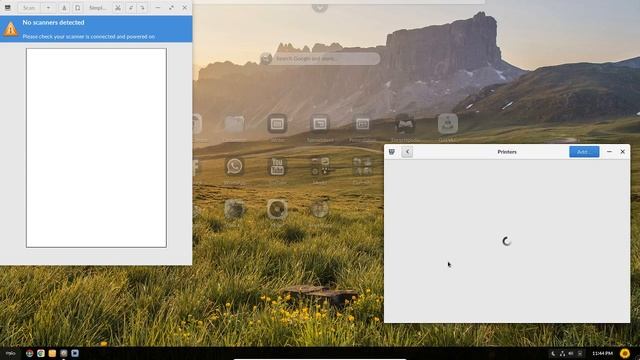Rotate the page left in Simple Scan
Viewport: 640px width, 360px height.
[131, 8]
